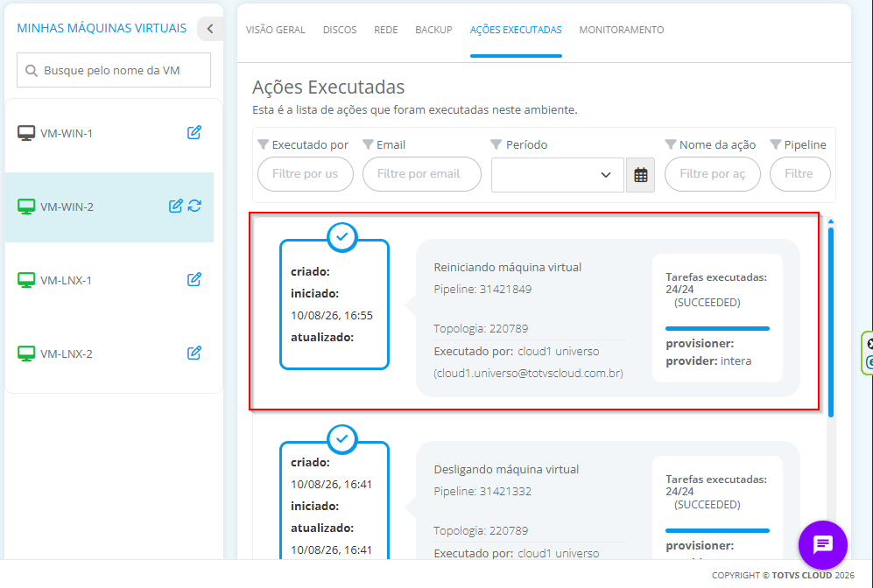Open VM-LNX-1 from the machine list
The image size is (873, 588).
tap(66, 280)
